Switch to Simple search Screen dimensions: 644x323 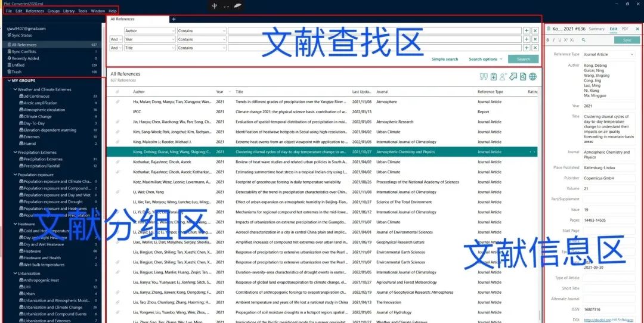(x=445, y=59)
